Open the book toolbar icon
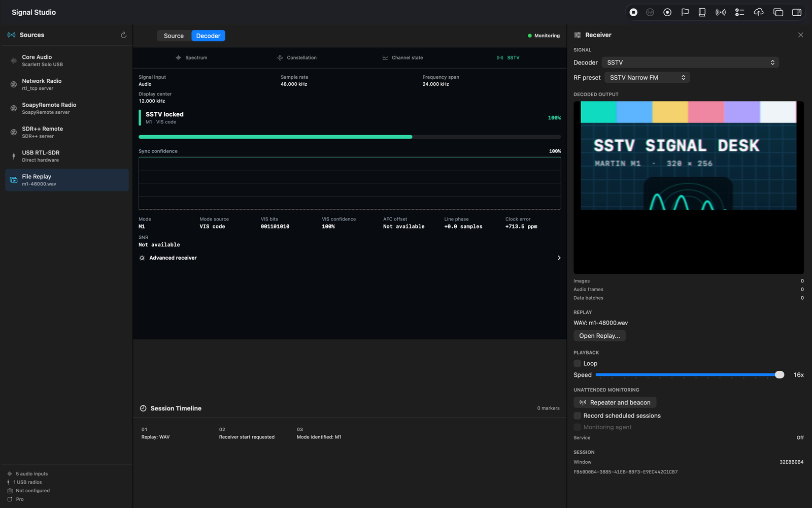Image resolution: width=812 pixels, height=508 pixels. 702,12
